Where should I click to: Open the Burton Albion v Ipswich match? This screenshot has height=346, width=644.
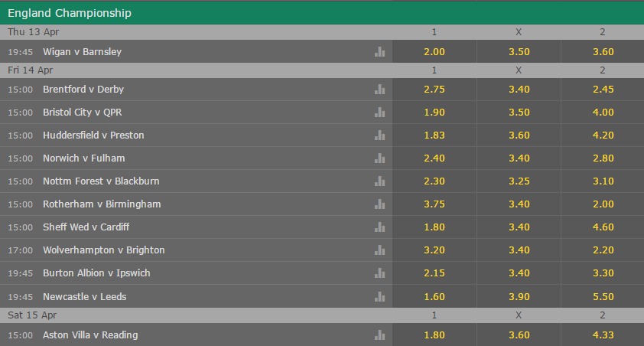click(96, 273)
